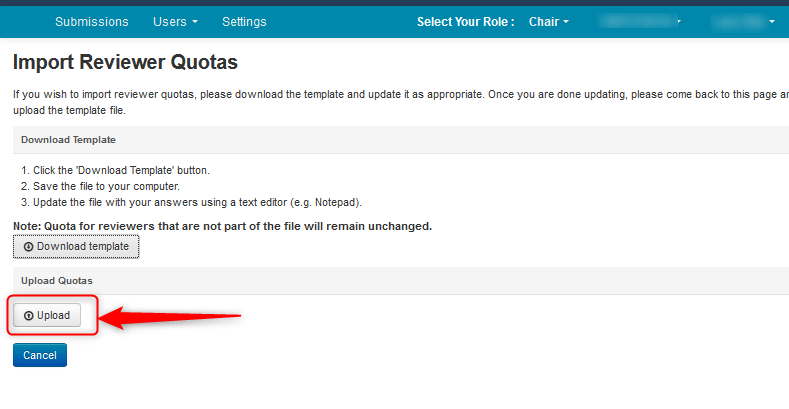Click the caret next to Users
Image resolution: width=789 pixels, height=409 pixels.
pyautogui.click(x=194, y=22)
